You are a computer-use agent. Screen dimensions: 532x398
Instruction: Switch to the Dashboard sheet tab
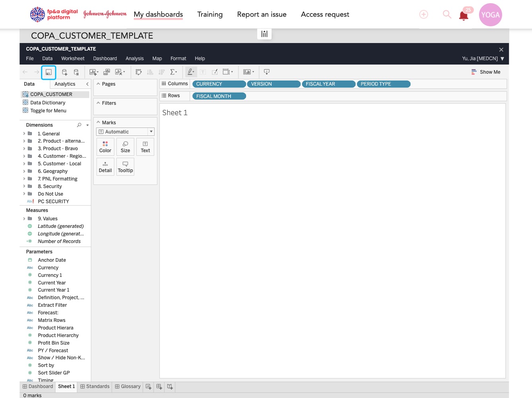click(x=38, y=386)
